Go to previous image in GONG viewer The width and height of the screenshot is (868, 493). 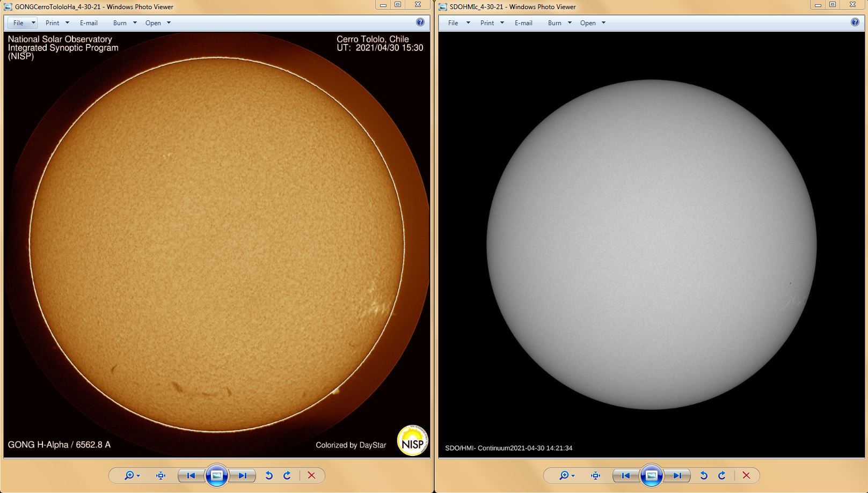pos(191,475)
